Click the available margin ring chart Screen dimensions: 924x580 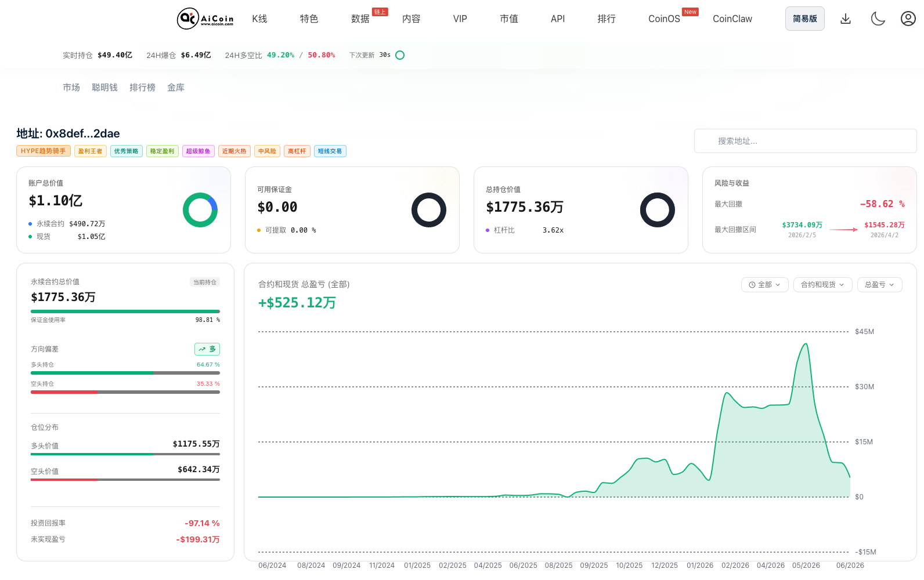tap(429, 210)
